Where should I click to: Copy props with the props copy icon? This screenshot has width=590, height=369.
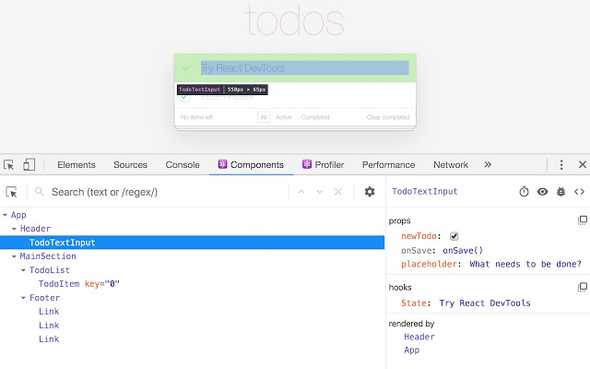(582, 220)
